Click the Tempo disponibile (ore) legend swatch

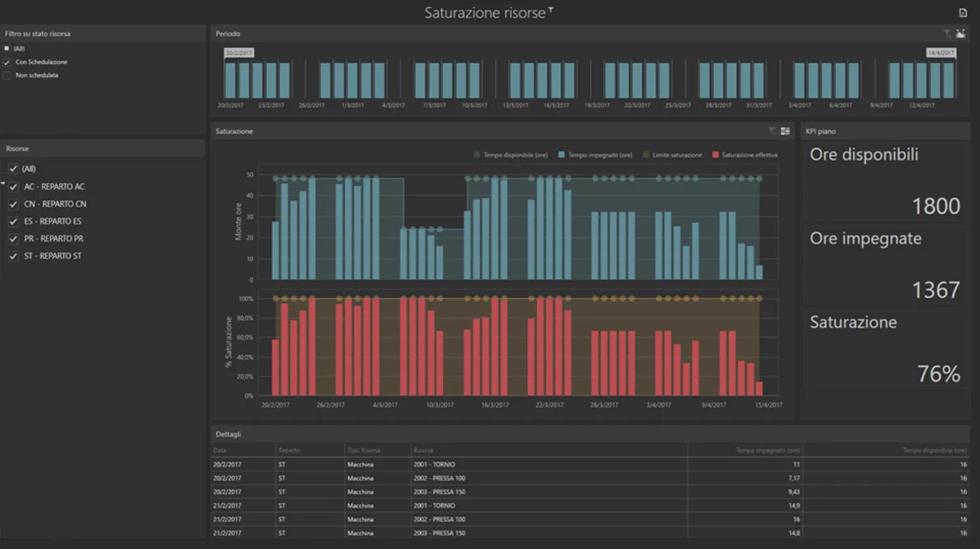point(476,155)
